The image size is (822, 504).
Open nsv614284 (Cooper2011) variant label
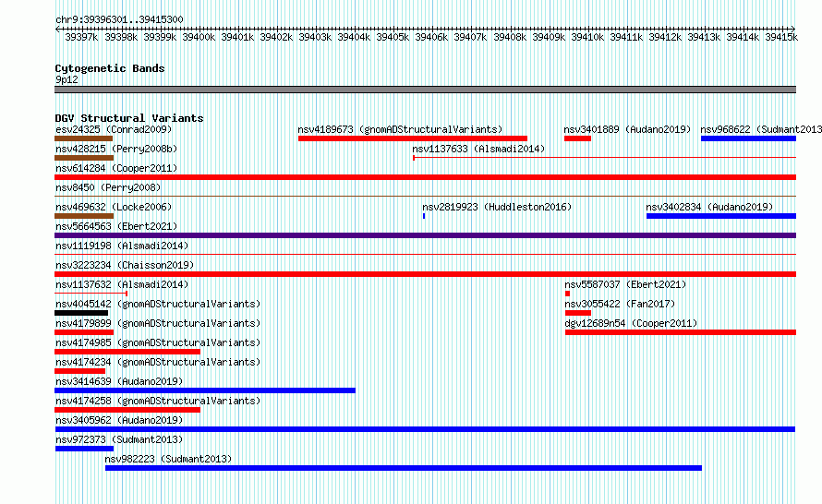pos(116,168)
